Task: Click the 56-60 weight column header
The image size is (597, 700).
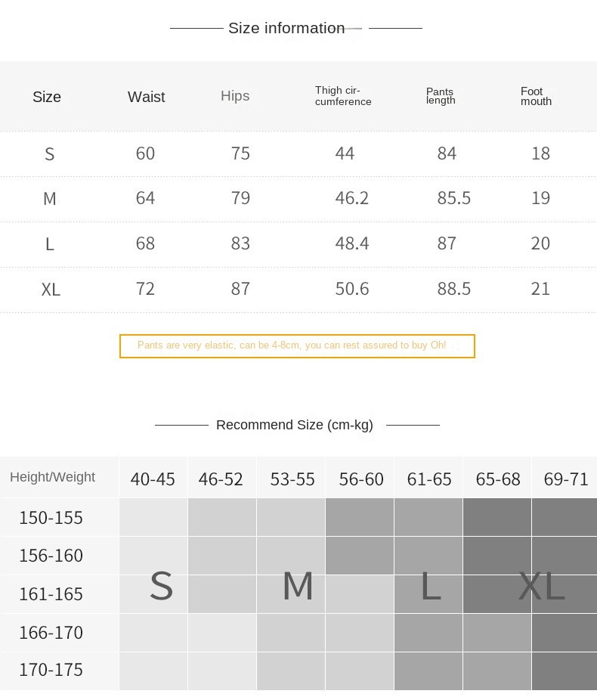Action: click(x=361, y=479)
